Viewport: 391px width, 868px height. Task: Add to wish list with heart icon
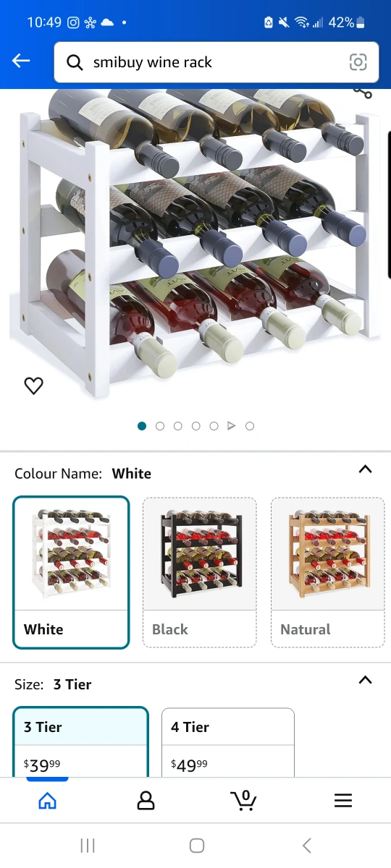33,386
